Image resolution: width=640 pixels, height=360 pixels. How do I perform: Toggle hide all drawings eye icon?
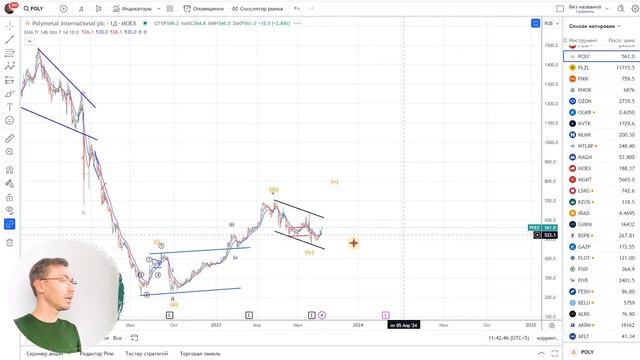9,211
